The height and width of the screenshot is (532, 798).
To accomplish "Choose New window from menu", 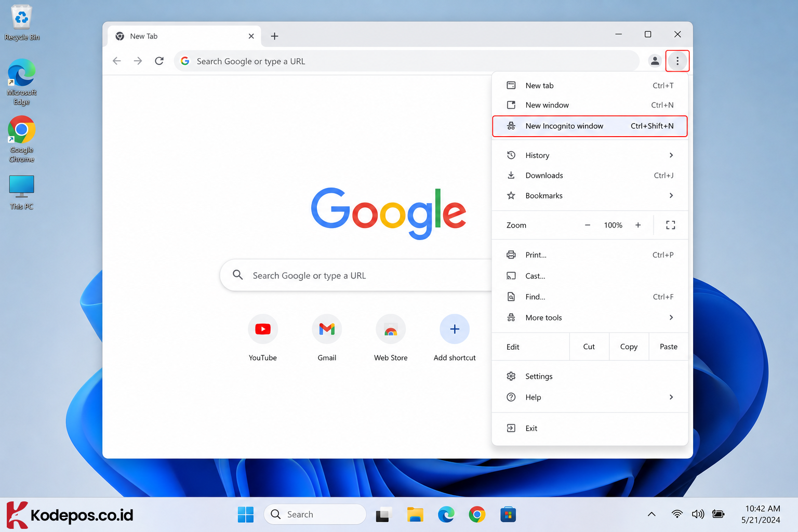I will pyautogui.click(x=590, y=105).
